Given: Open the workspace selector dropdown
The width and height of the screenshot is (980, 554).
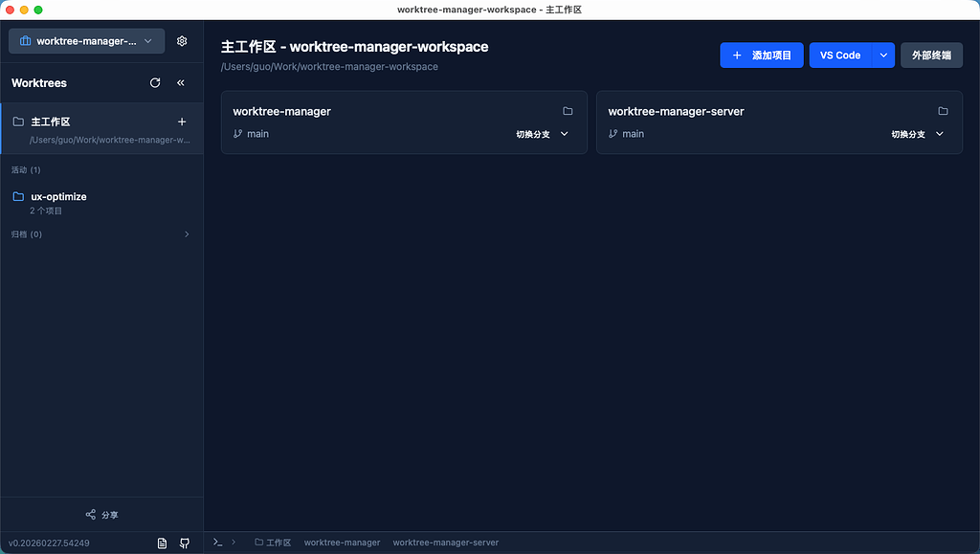Looking at the screenshot, I should pos(87,40).
